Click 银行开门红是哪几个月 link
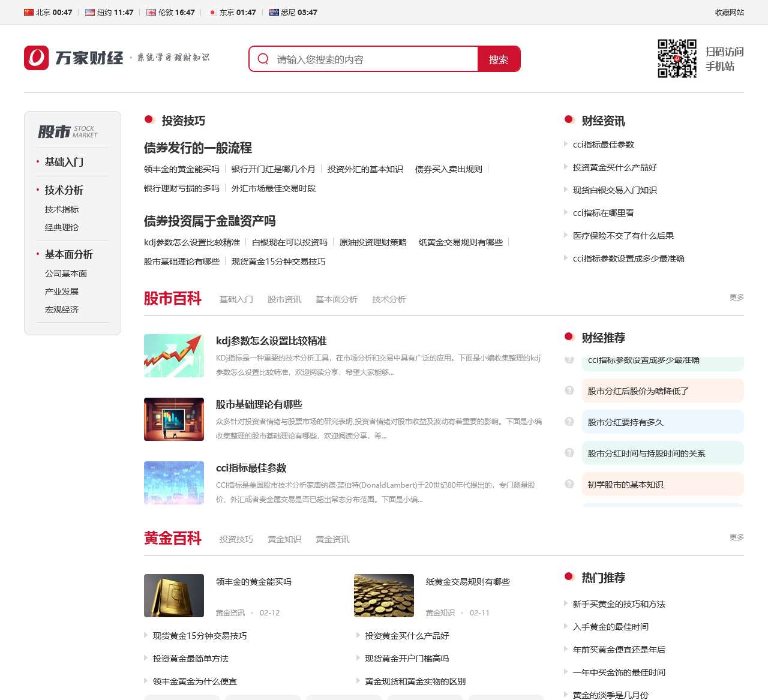 274,169
